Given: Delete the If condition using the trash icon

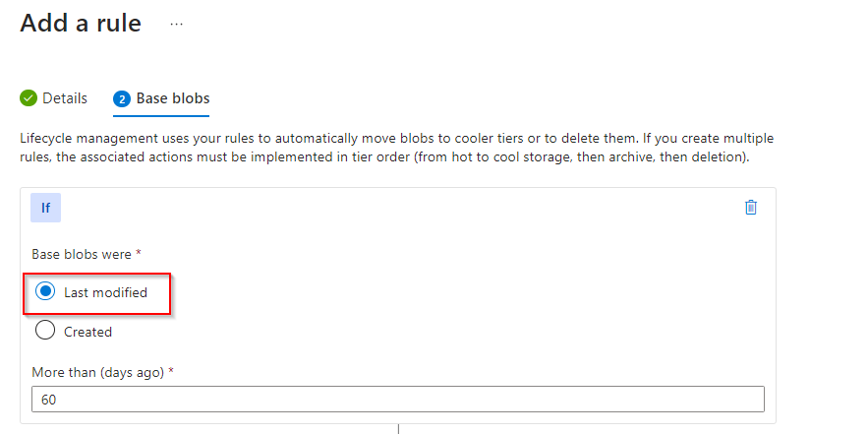Looking at the screenshot, I should tap(751, 207).
